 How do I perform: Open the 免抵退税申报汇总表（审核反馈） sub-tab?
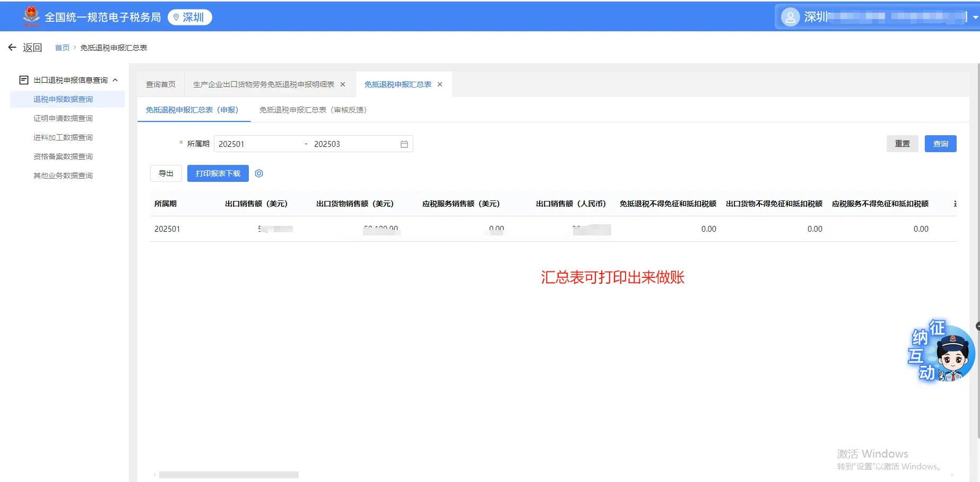point(312,110)
